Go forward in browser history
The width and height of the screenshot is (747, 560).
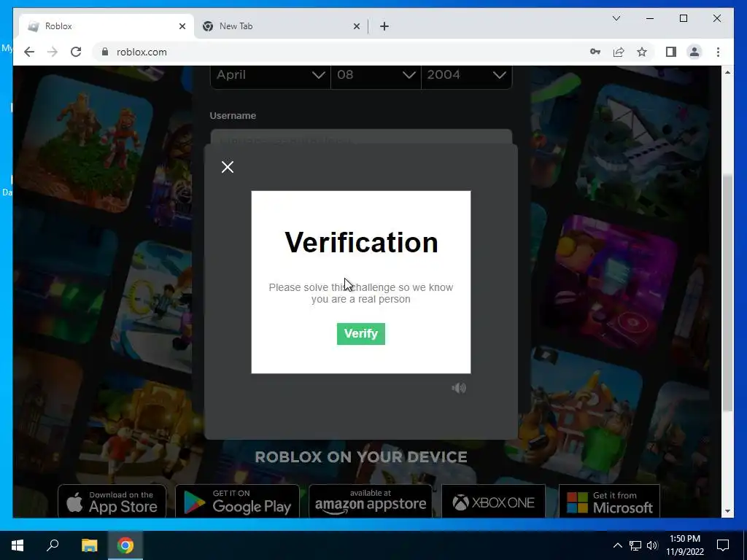tap(53, 52)
